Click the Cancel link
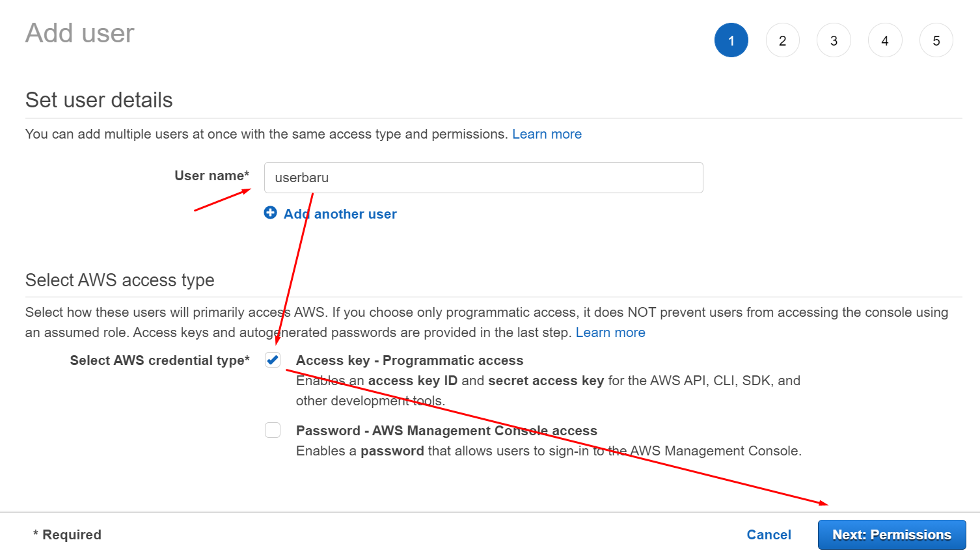The width and height of the screenshot is (980, 553). click(x=769, y=535)
